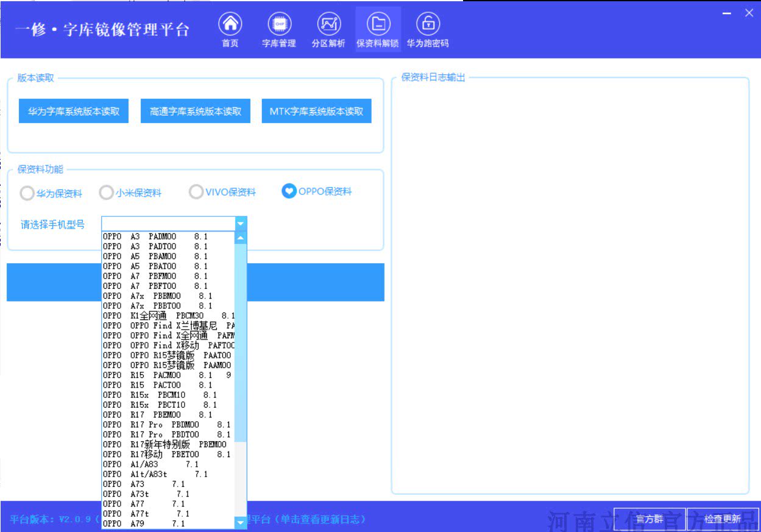Screen dimensions: 761x532
Task: Minimize the platform window
Action: (727, 13)
